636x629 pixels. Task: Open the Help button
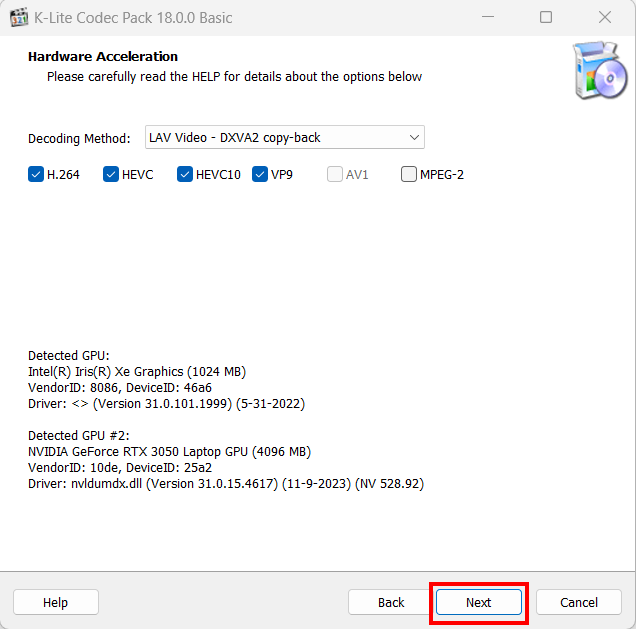56,602
